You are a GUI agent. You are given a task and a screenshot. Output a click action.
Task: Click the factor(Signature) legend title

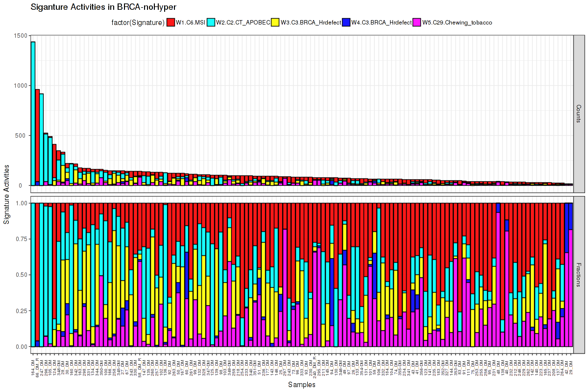(x=137, y=23)
